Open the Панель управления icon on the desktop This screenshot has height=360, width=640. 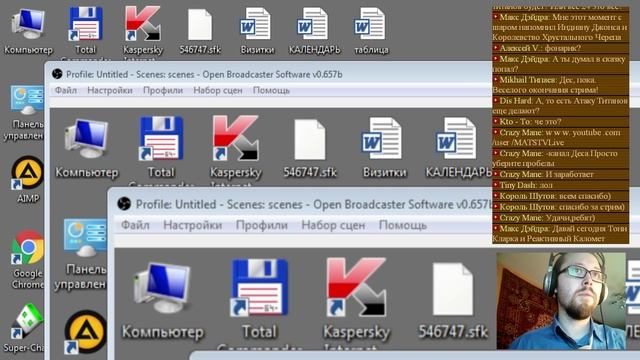[x=25, y=113]
